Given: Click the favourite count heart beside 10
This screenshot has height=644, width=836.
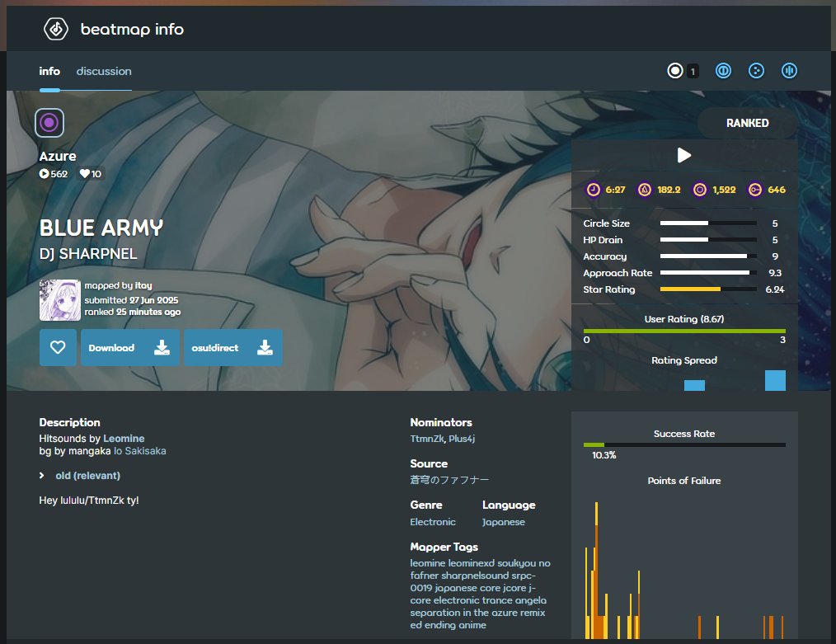Looking at the screenshot, I should [x=84, y=173].
